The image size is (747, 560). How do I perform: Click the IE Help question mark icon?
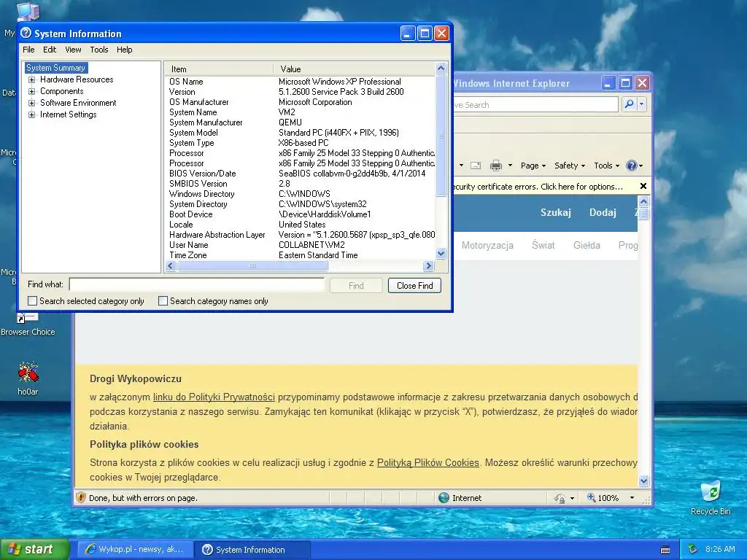632,166
